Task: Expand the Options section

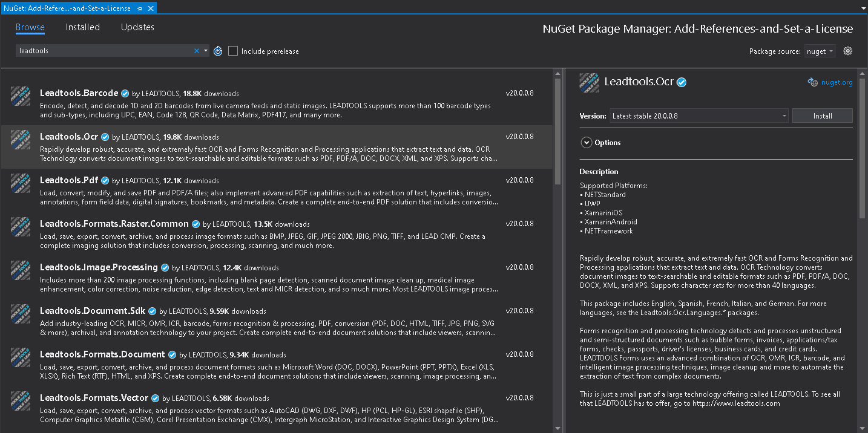Action: coord(586,143)
